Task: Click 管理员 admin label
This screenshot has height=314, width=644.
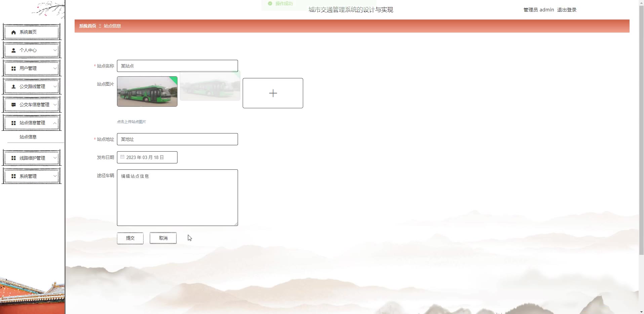Action: pos(539,10)
